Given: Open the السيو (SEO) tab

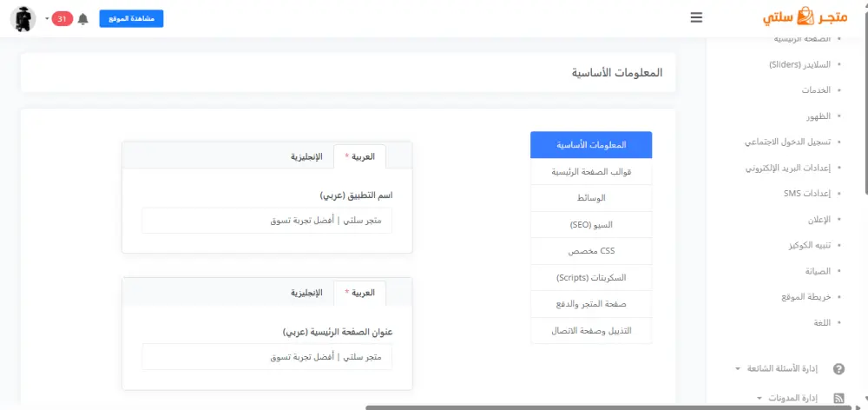Looking at the screenshot, I should 591,224.
